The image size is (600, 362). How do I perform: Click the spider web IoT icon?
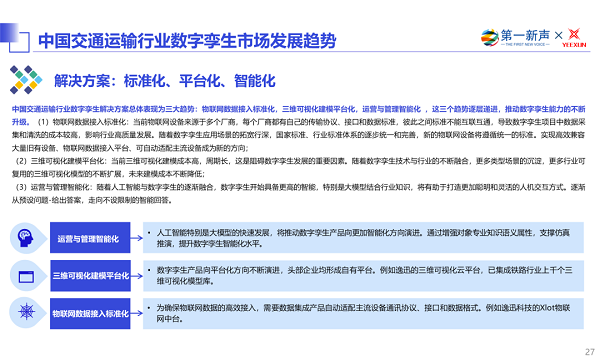pyautogui.click(x=26, y=312)
